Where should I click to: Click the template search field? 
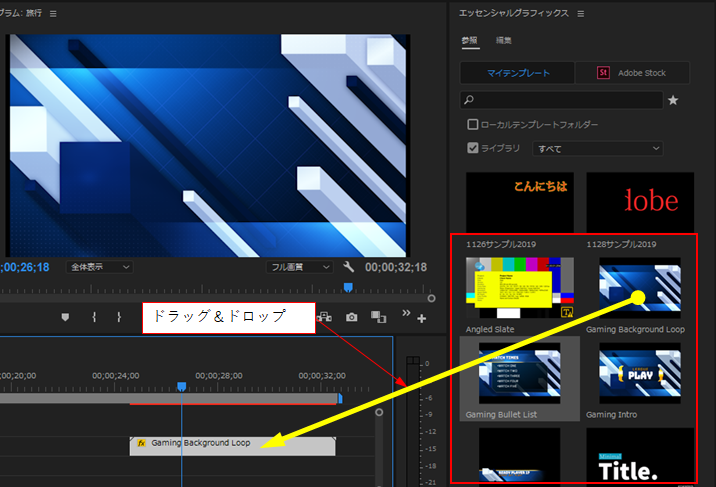tap(562, 100)
